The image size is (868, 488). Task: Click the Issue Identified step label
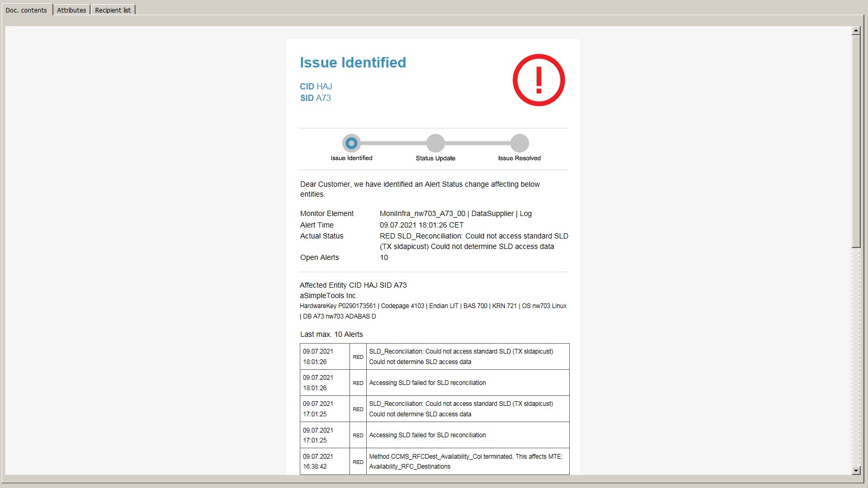pyautogui.click(x=352, y=158)
